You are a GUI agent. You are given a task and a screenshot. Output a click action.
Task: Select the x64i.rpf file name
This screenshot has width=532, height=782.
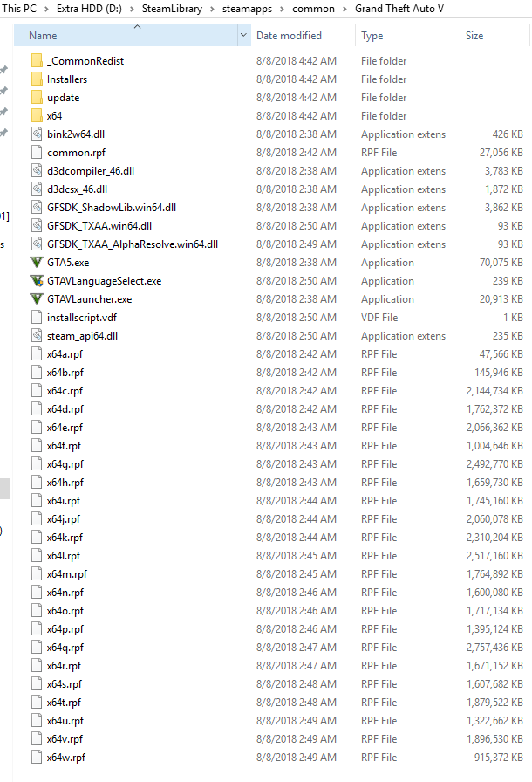[64, 501]
